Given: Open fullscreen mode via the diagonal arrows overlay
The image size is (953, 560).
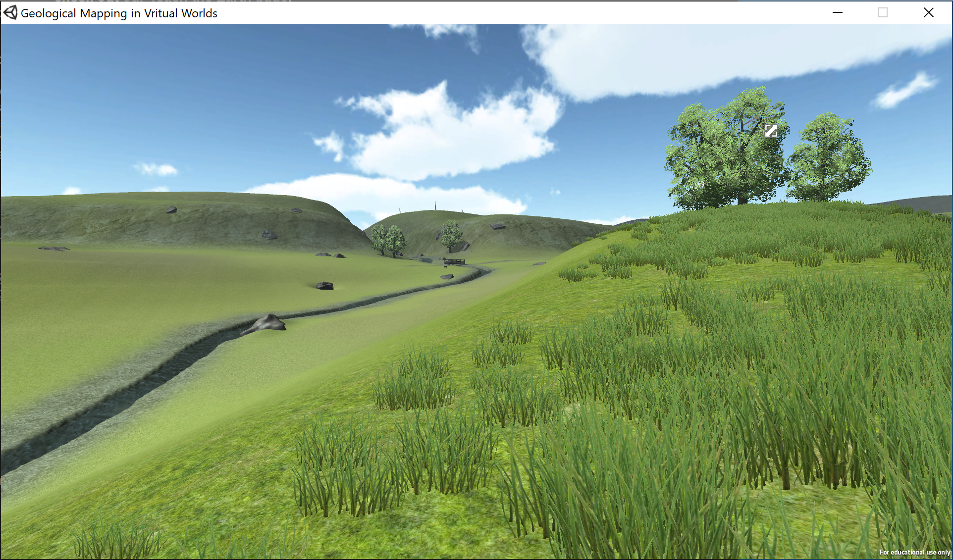Looking at the screenshot, I should click(x=771, y=131).
